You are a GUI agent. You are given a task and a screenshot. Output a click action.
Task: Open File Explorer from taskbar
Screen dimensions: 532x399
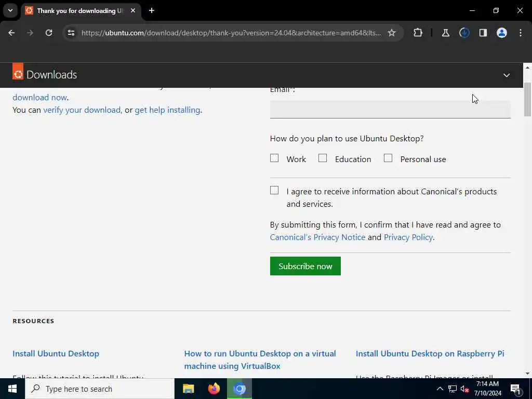[188, 389]
